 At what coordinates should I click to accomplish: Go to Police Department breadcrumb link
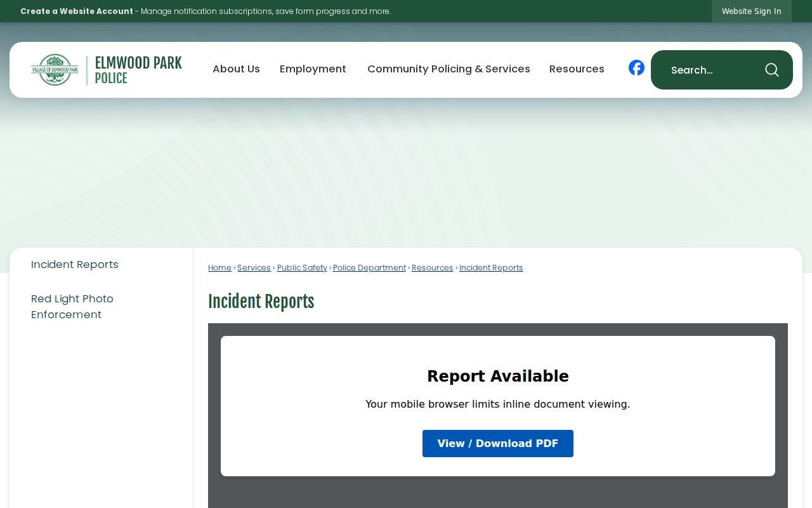point(369,268)
